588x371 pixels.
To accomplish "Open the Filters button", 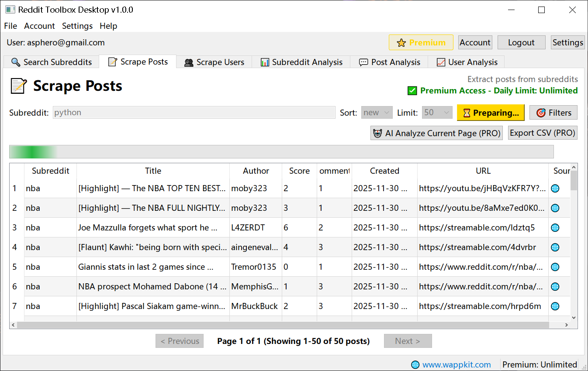I will click(553, 113).
